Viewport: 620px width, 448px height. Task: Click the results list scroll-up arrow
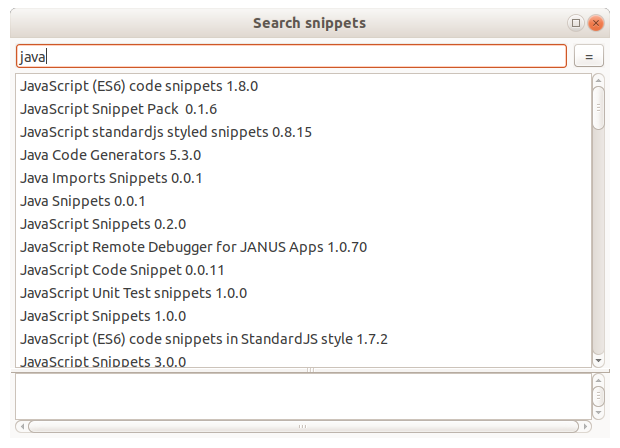tap(598, 80)
